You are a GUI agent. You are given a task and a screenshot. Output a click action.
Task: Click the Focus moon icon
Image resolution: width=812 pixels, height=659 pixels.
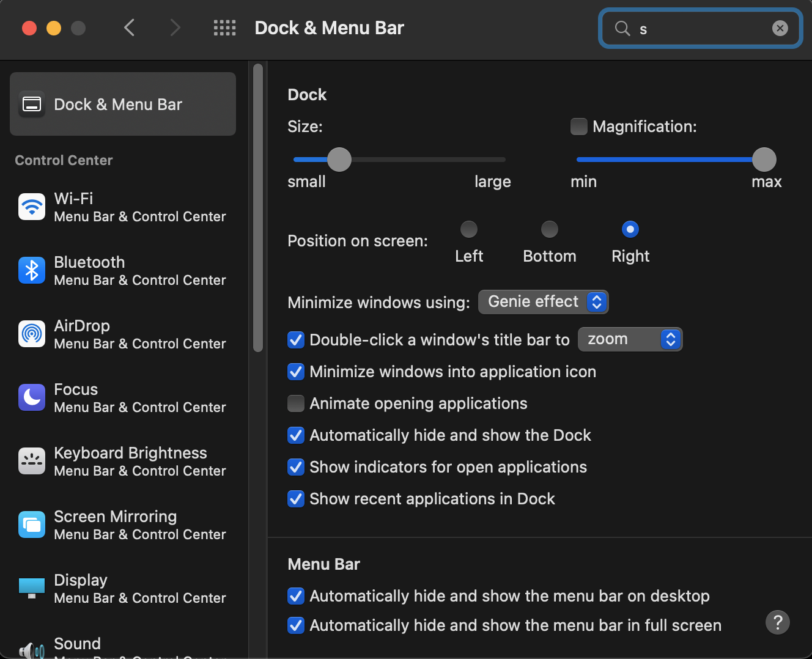32,397
